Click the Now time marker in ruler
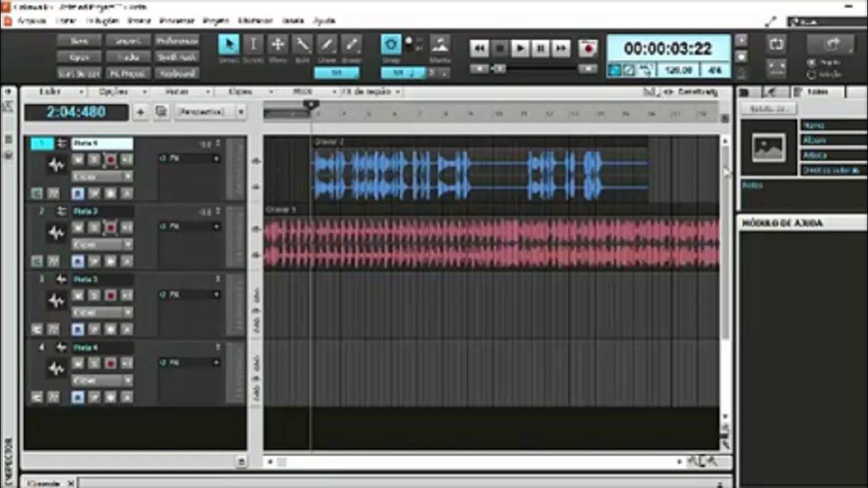 [x=311, y=104]
